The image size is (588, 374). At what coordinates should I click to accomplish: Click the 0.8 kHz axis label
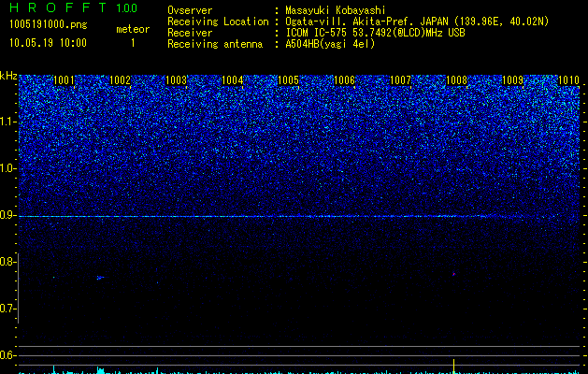click(7, 262)
